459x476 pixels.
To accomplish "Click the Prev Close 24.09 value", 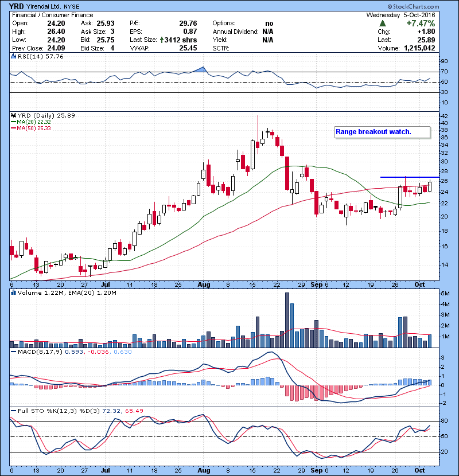I will point(56,48).
